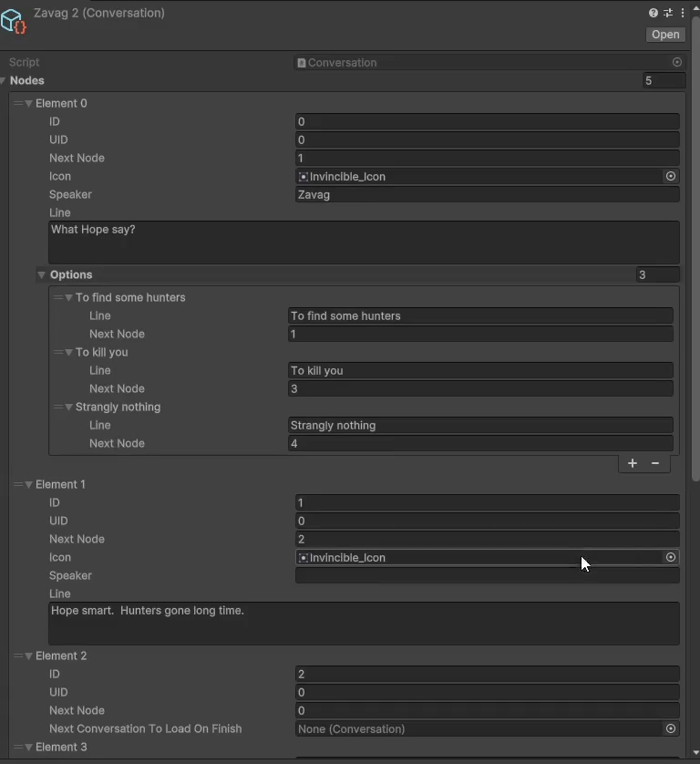Click the Zavag 2 ScriptableObject asset icon
This screenshot has height=764, width=700.
[x=13, y=22]
